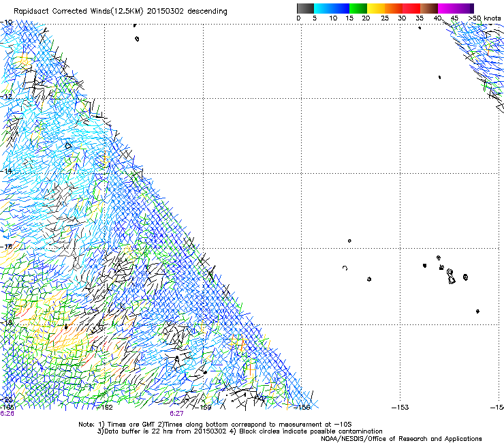Click the latitude label '-12'
The image size is (504, 443).
click(6, 97)
